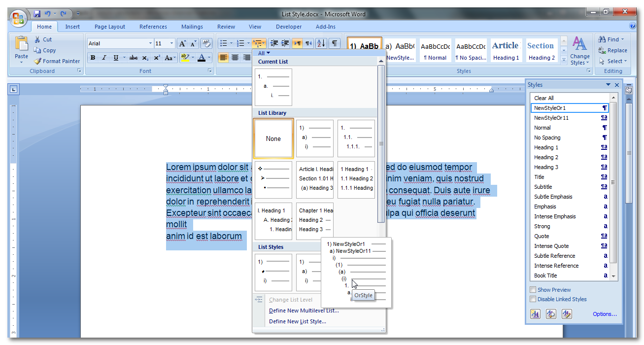
Task: Toggle the Align Left paragraph button
Action: tap(224, 58)
